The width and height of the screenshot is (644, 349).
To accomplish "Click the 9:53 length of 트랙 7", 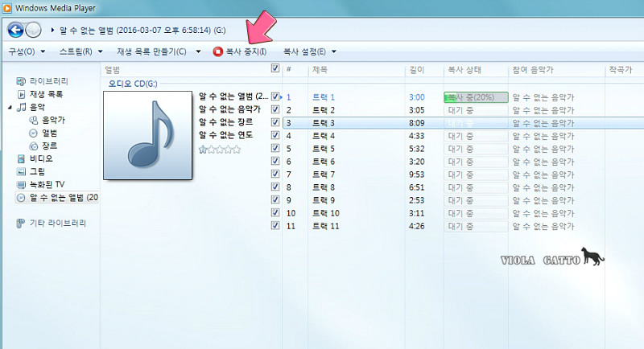I will (x=416, y=174).
